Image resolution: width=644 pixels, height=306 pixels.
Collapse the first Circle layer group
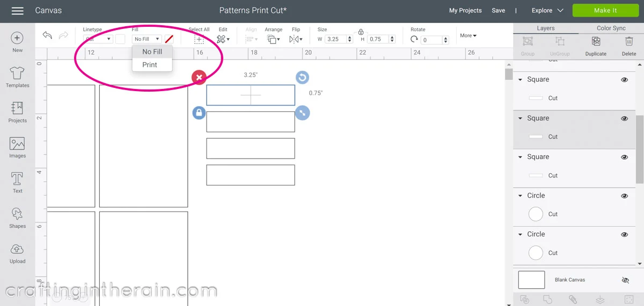coord(521,196)
